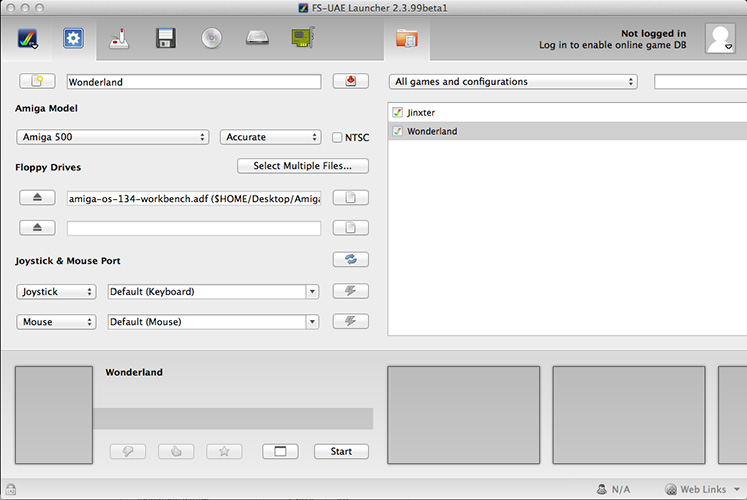Open the expansion hardware card tab
Image resolution: width=747 pixels, height=500 pixels.
[302, 39]
